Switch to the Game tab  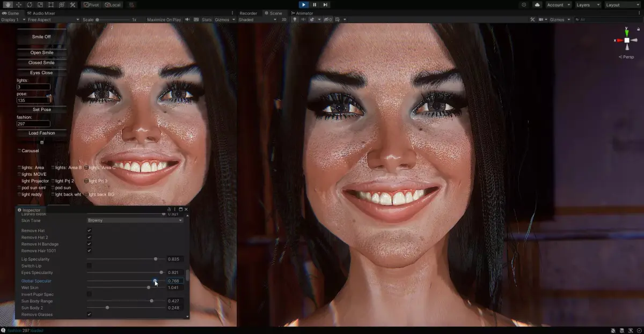(11, 13)
